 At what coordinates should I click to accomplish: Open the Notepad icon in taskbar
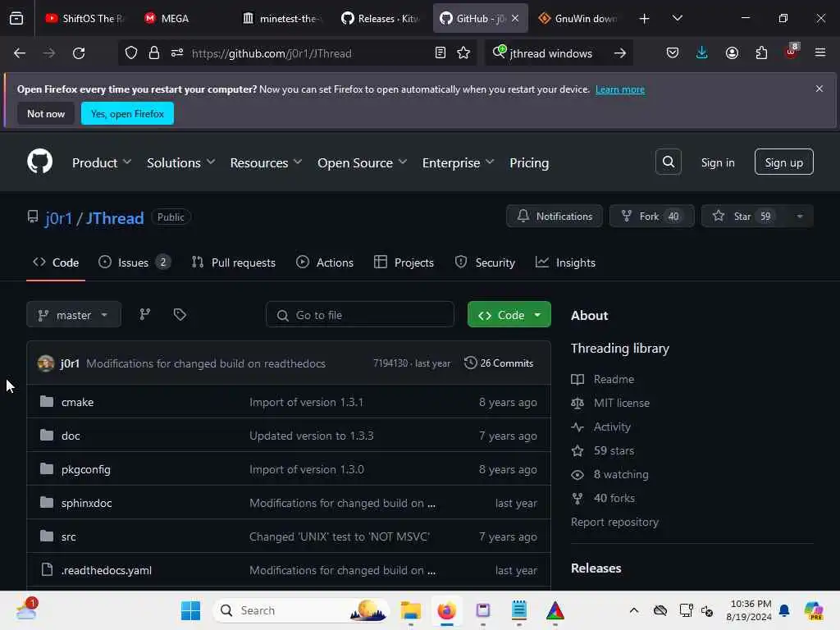tap(519, 610)
